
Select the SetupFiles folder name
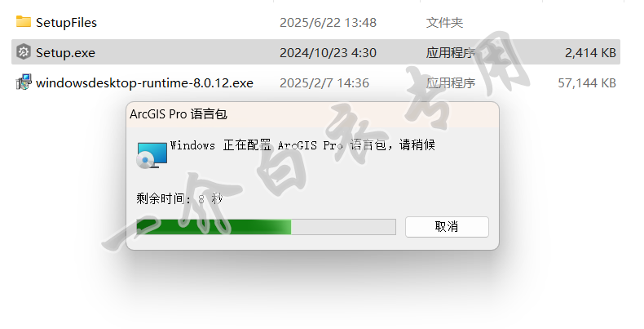tap(66, 22)
